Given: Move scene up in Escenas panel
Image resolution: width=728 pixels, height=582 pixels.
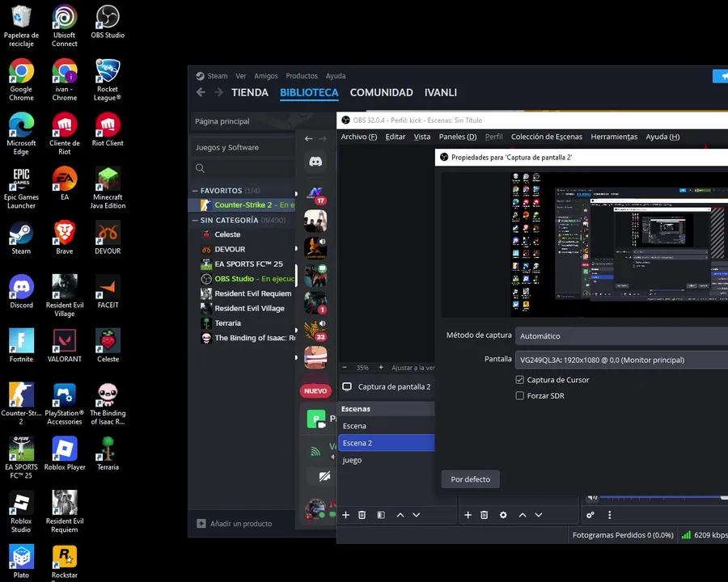Looking at the screenshot, I should pos(400,515).
